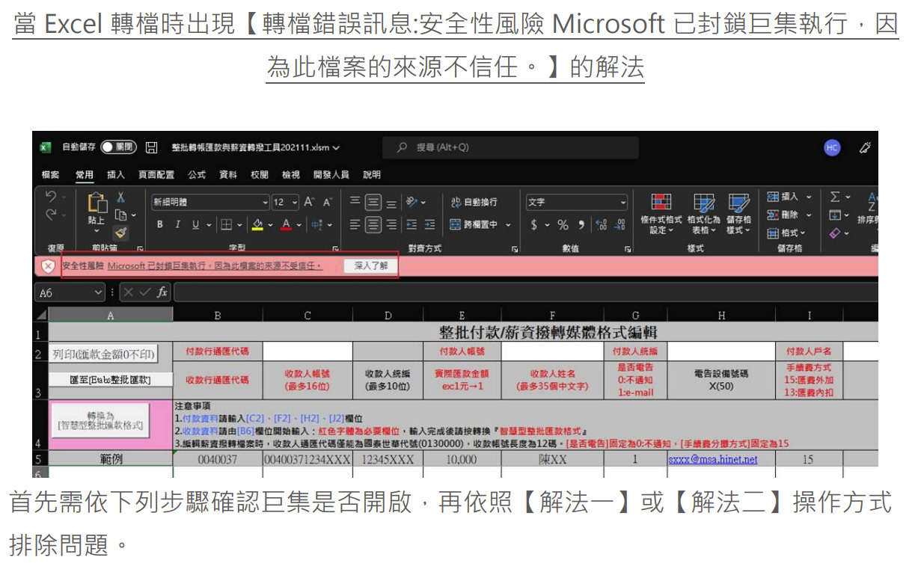Click the Cut scissors icon

point(120,197)
